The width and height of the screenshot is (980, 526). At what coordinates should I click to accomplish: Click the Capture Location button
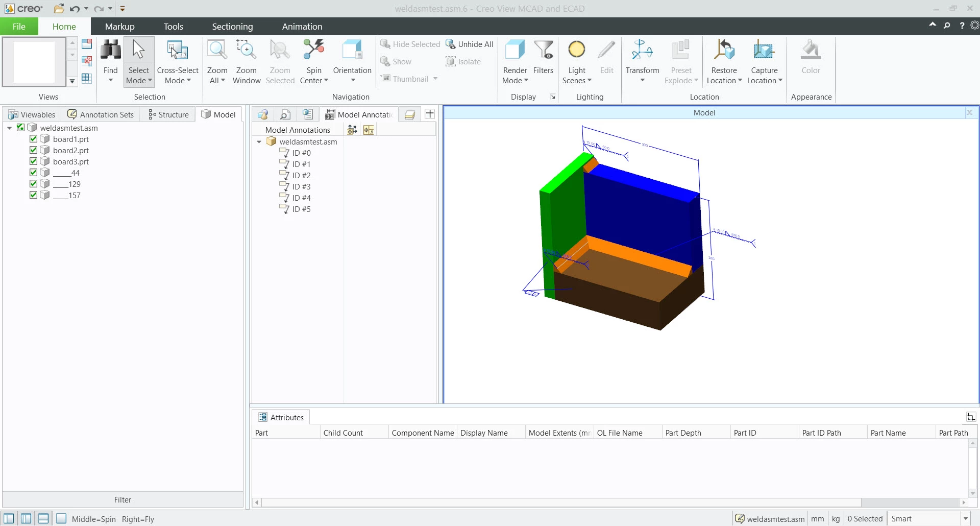click(764, 61)
